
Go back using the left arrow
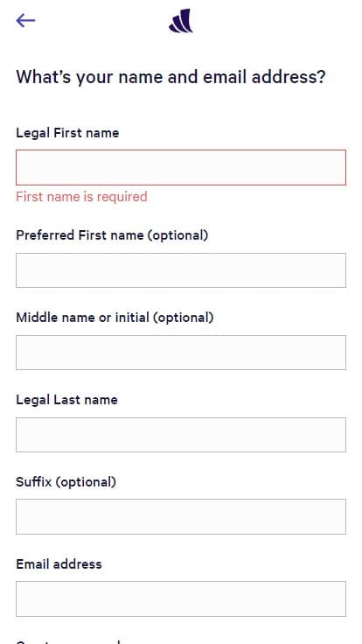pyautogui.click(x=25, y=20)
